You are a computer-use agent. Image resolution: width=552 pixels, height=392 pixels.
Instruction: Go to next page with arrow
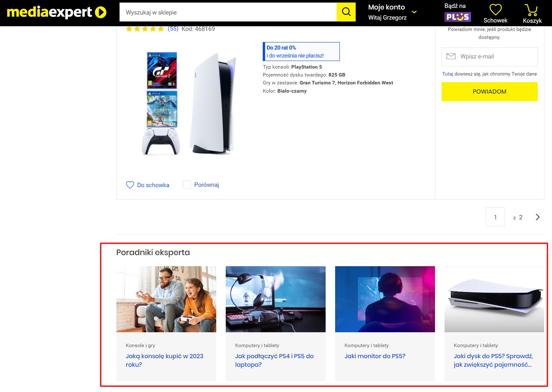[537, 217]
